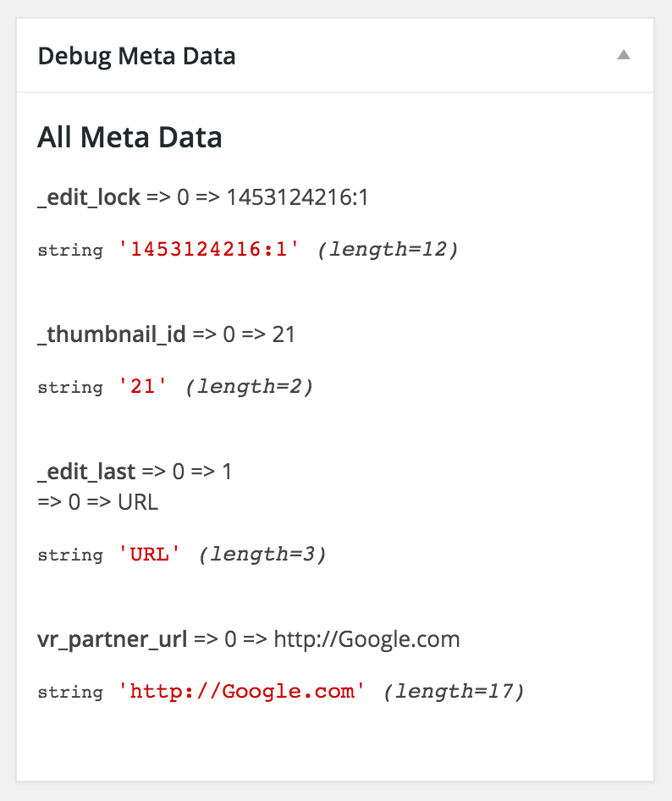
Task: Click the vr_partner_url meta key label
Action: pyautogui.click(x=113, y=638)
